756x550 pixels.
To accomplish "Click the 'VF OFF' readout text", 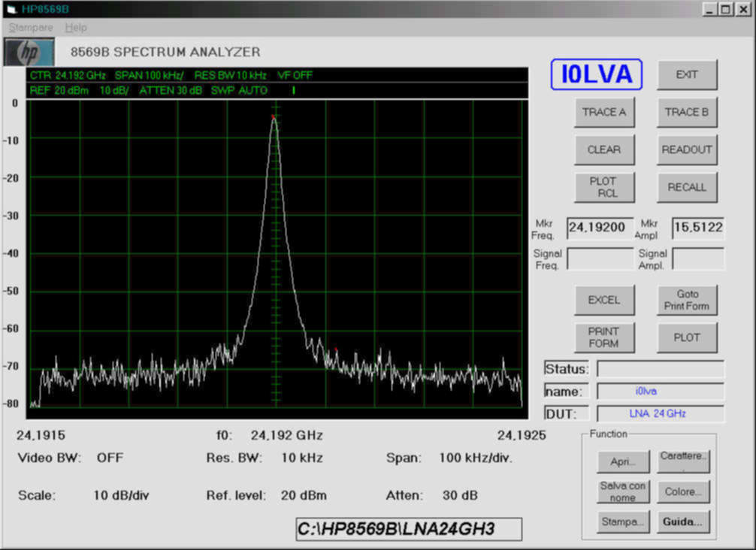I will point(295,75).
